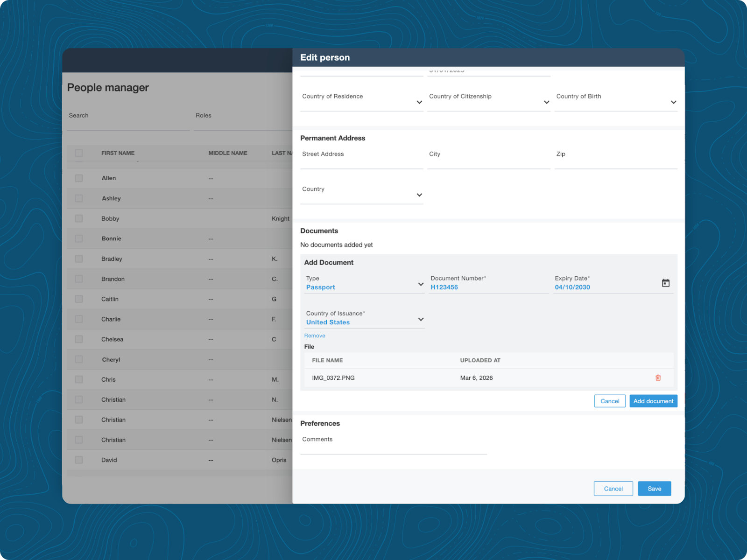Click the Document Number field H123456

489,283
